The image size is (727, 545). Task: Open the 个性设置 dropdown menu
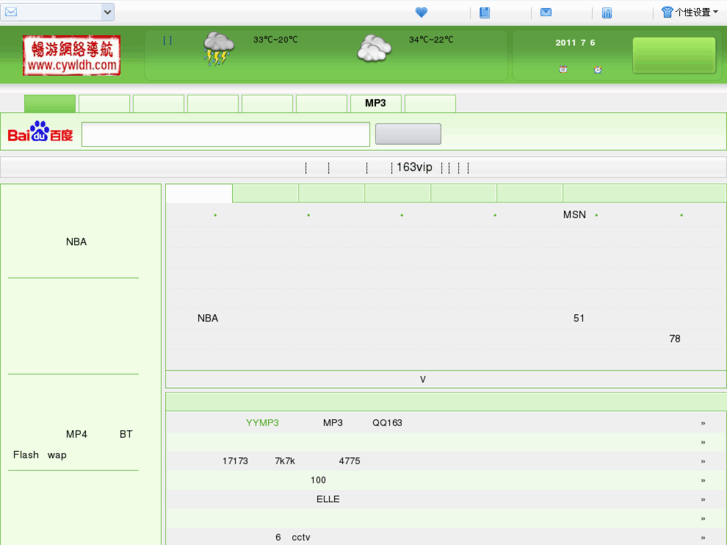[696, 12]
